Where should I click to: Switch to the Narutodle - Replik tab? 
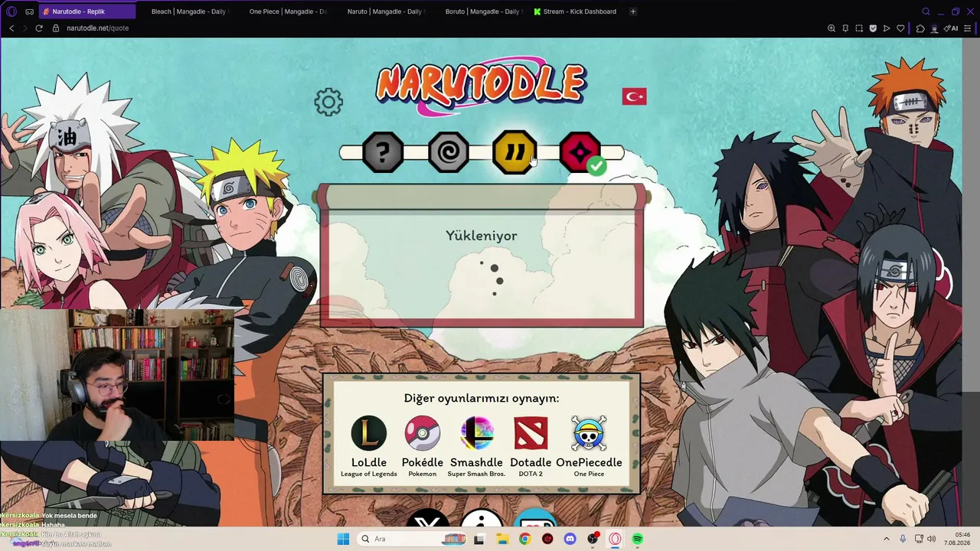pos(87,11)
